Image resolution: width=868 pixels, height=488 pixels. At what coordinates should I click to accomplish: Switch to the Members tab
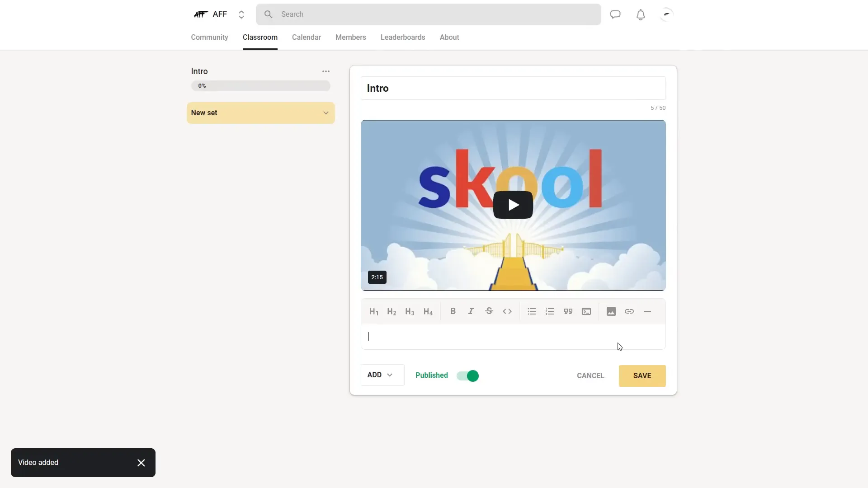click(x=351, y=38)
